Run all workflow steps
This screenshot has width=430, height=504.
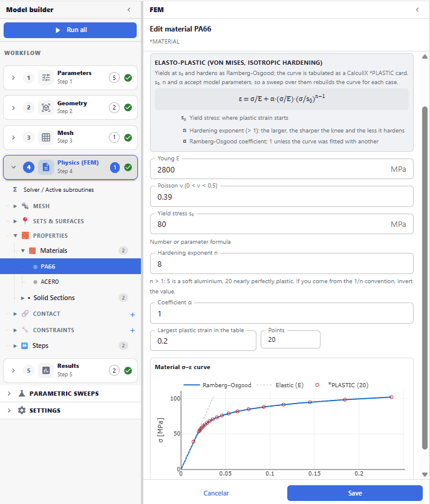click(x=70, y=30)
